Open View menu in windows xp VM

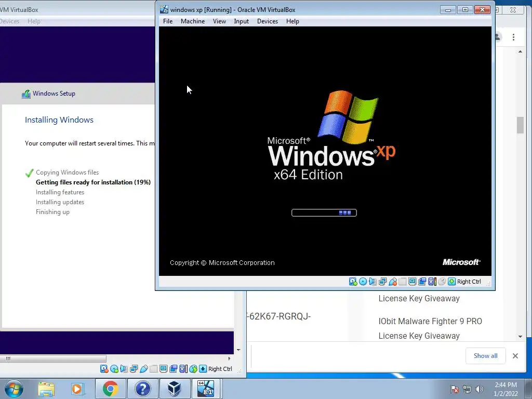[219, 21]
